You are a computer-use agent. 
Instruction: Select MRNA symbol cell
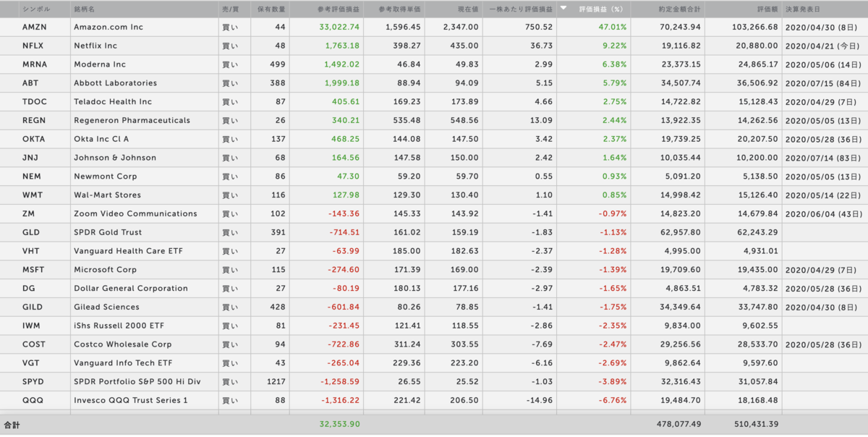pyautogui.click(x=35, y=64)
